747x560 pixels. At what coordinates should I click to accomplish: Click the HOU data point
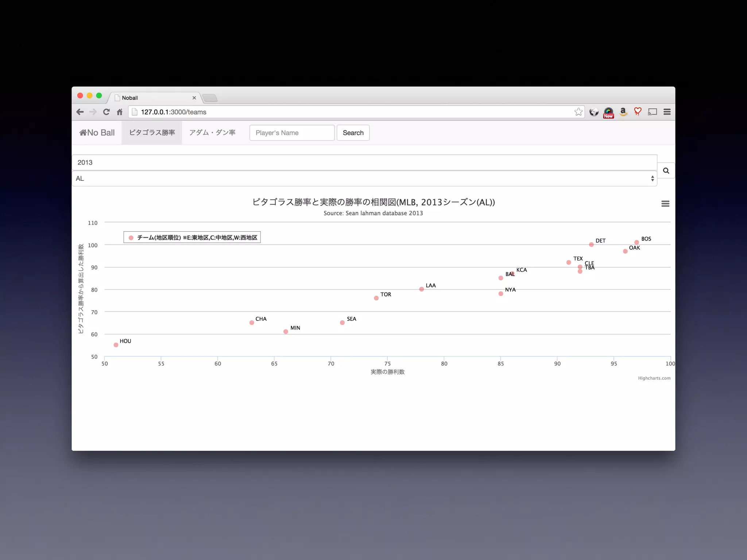[x=116, y=345]
